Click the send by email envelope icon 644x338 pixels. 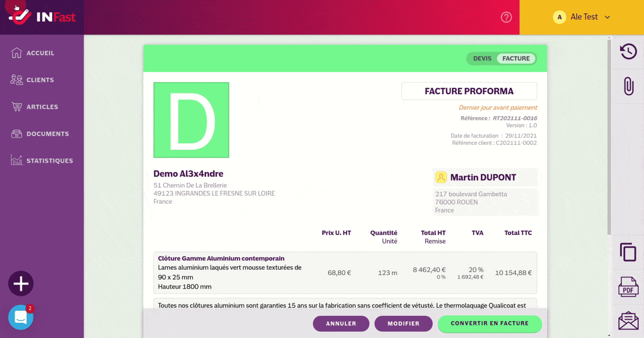(x=628, y=321)
